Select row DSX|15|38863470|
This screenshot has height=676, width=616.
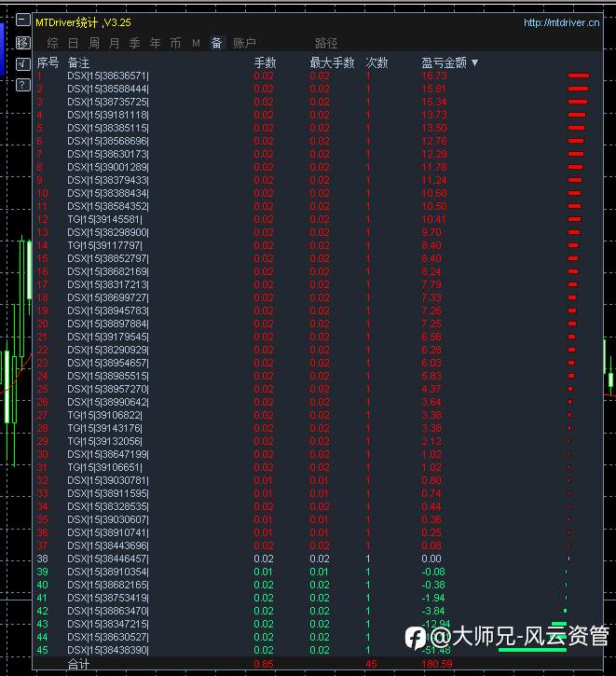point(318,611)
